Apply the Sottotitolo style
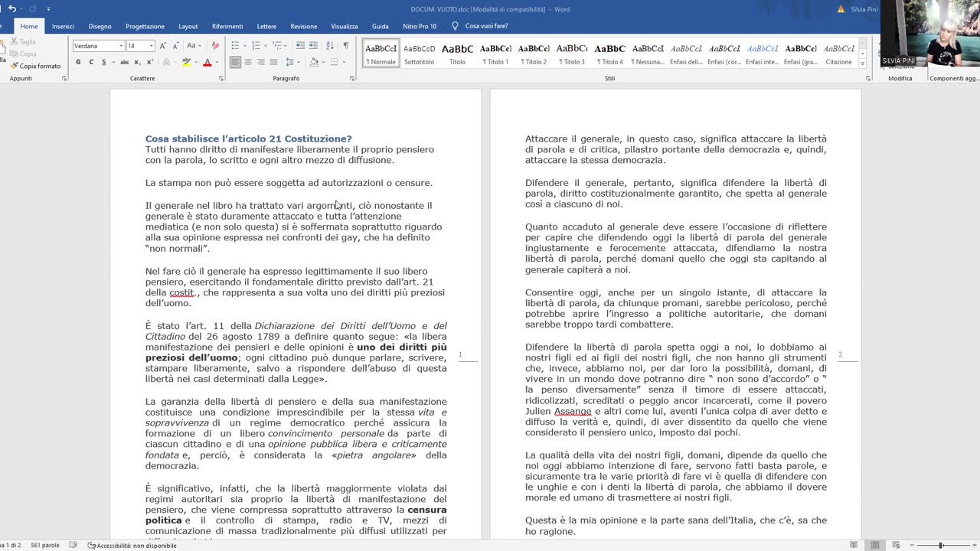The width and height of the screenshot is (980, 551). tap(419, 54)
